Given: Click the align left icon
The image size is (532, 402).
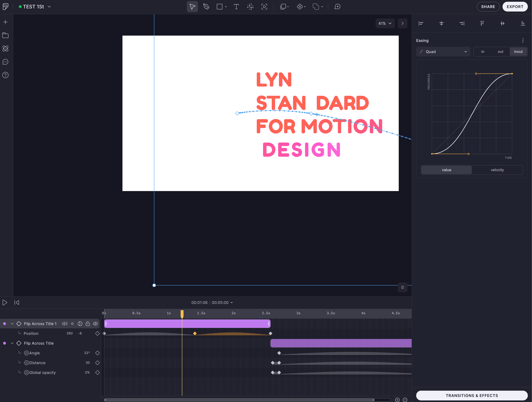Looking at the screenshot, I should (421, 23).
